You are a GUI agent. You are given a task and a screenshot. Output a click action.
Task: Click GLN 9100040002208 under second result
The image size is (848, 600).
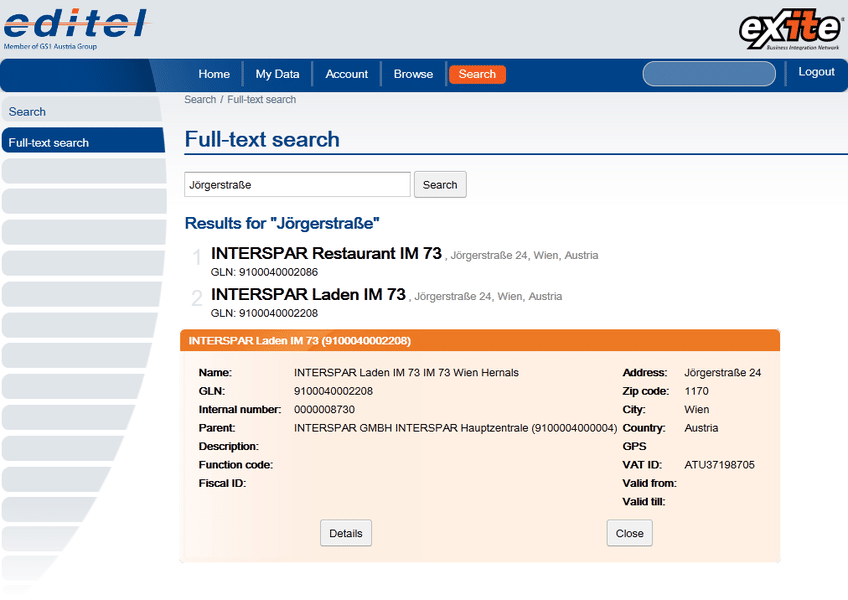tap(264, 313)
